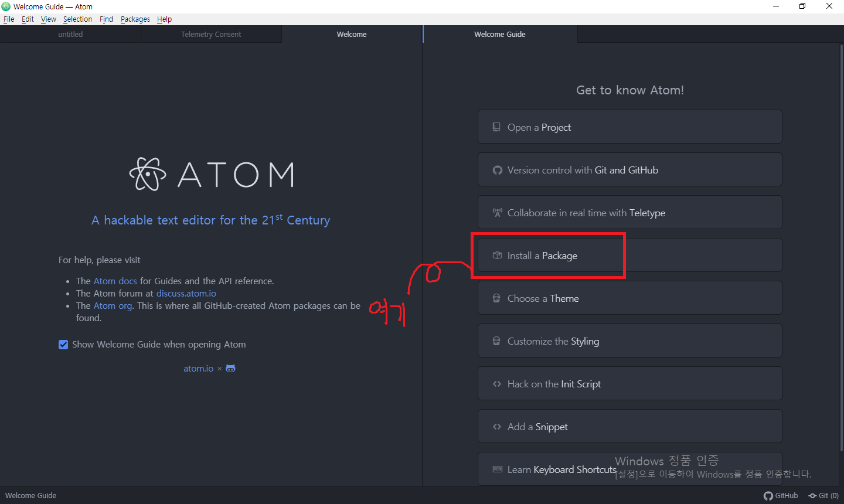
Task: Open the GitHub panel from the status bar
Action: [781, 495]
